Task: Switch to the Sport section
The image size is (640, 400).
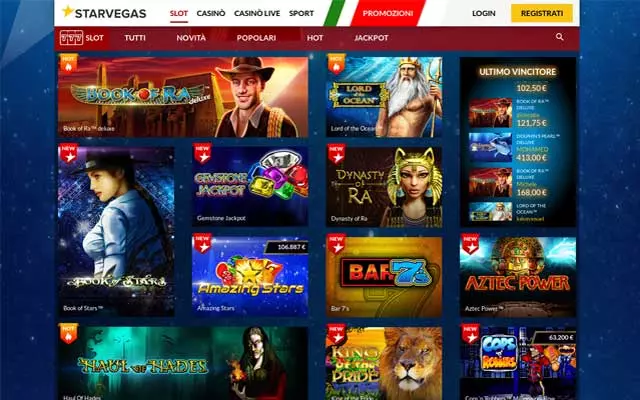Action: tap(301, 13)
